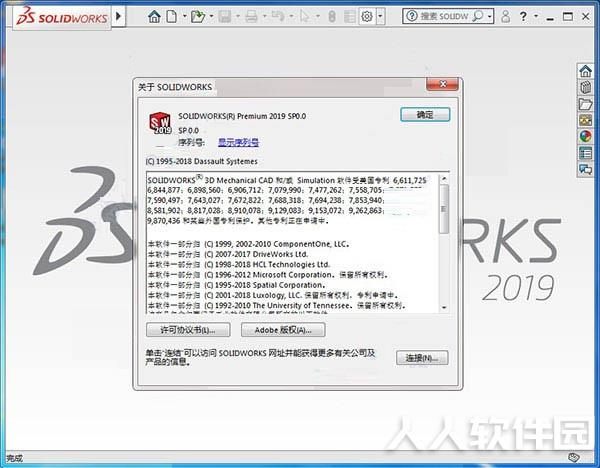The image size is (600, 468).
Task: Open Appearances color ball task pane tab
Action: pyautogui.click(x=585, y=136)
